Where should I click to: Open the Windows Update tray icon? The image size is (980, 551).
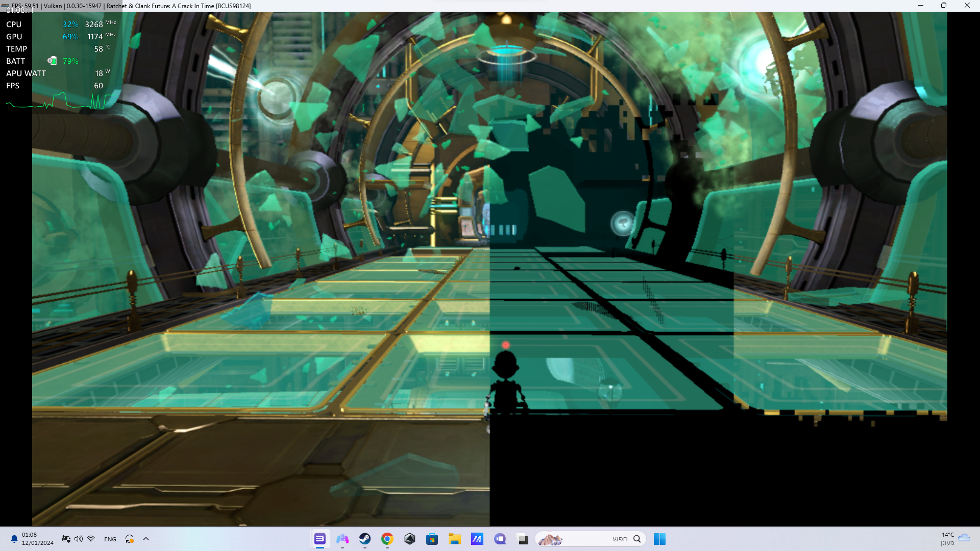click(x=130, y=539)
